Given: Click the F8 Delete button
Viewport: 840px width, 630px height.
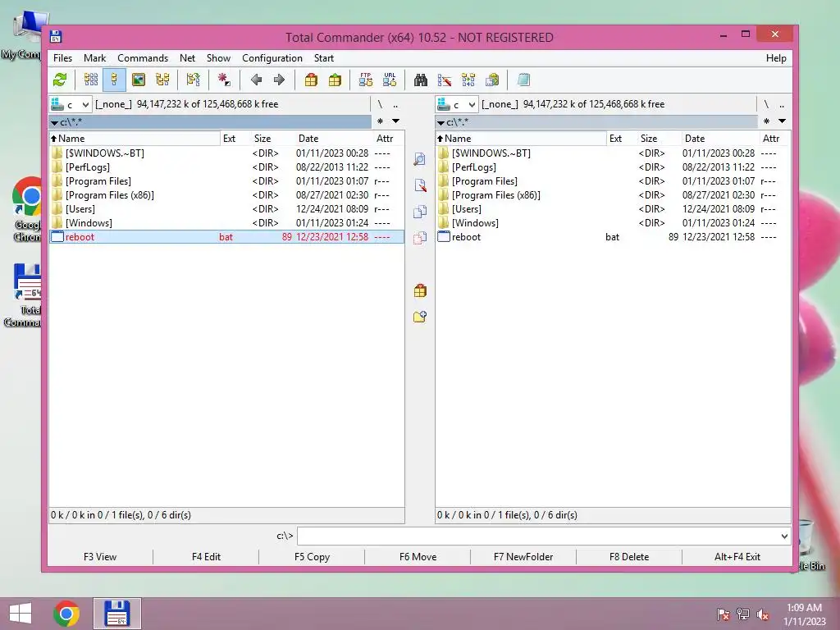Looking at the screenshot, I should point(629,557).
